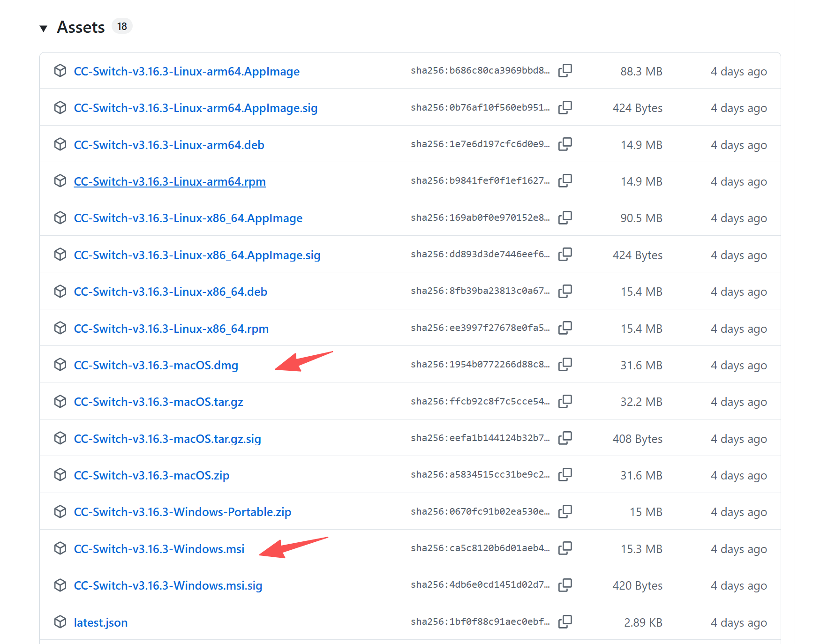
Task: Click "4 days ago" in the macOS.dmg row
Action: tap(738, 365)
